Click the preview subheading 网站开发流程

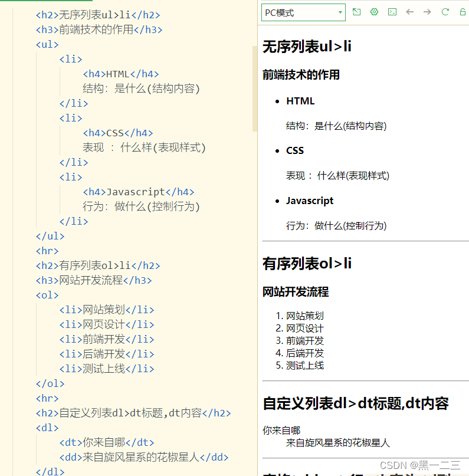click(x=296, y=292)
